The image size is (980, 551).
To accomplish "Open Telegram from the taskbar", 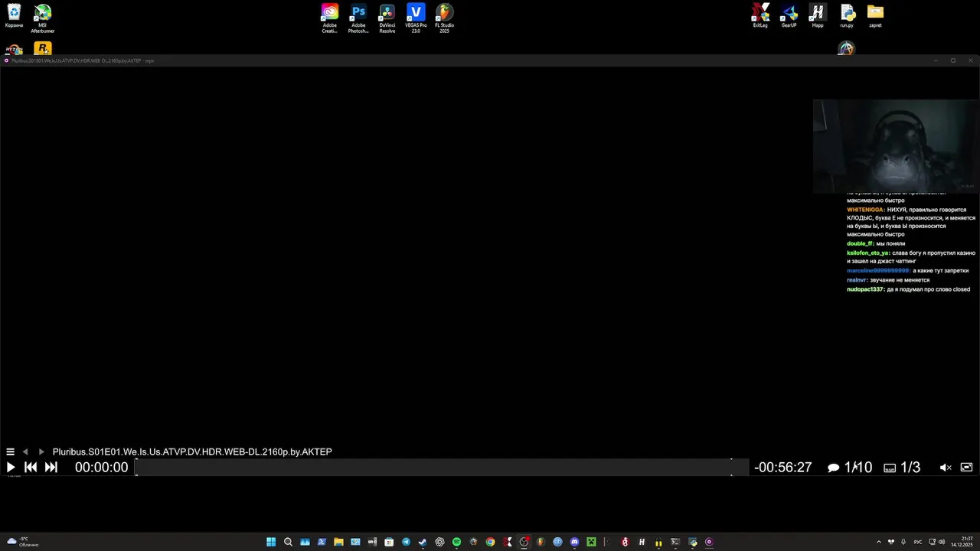I will click(x=406, y=542).
